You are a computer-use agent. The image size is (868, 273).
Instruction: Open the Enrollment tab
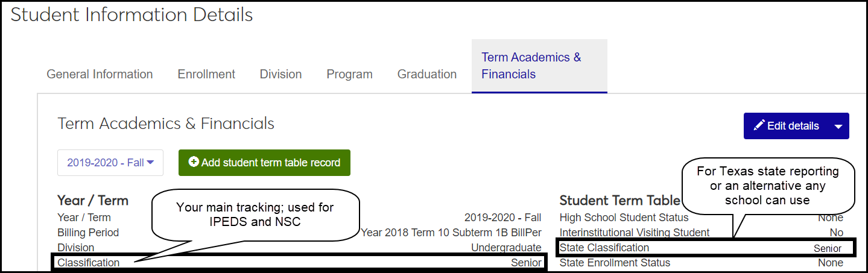[206, 74]
